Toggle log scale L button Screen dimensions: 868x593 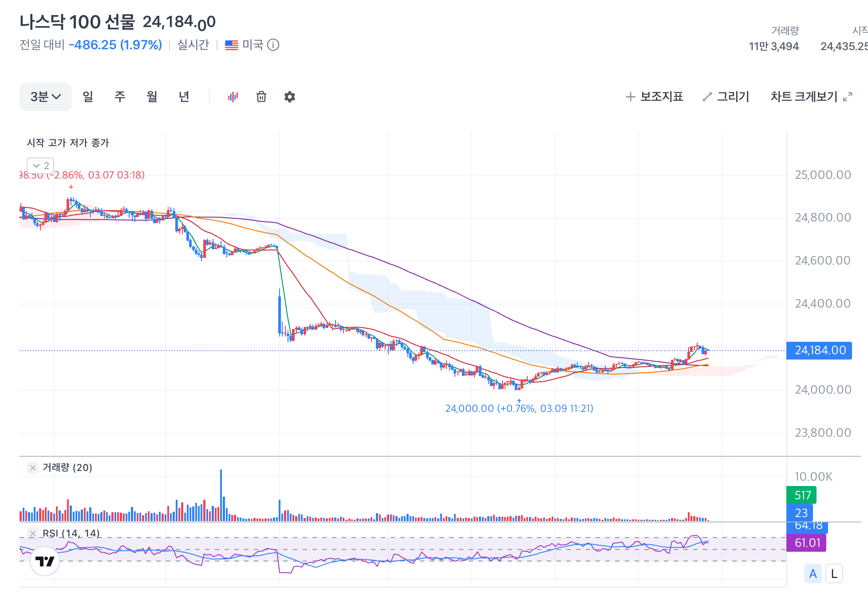[x=834, y=574]
